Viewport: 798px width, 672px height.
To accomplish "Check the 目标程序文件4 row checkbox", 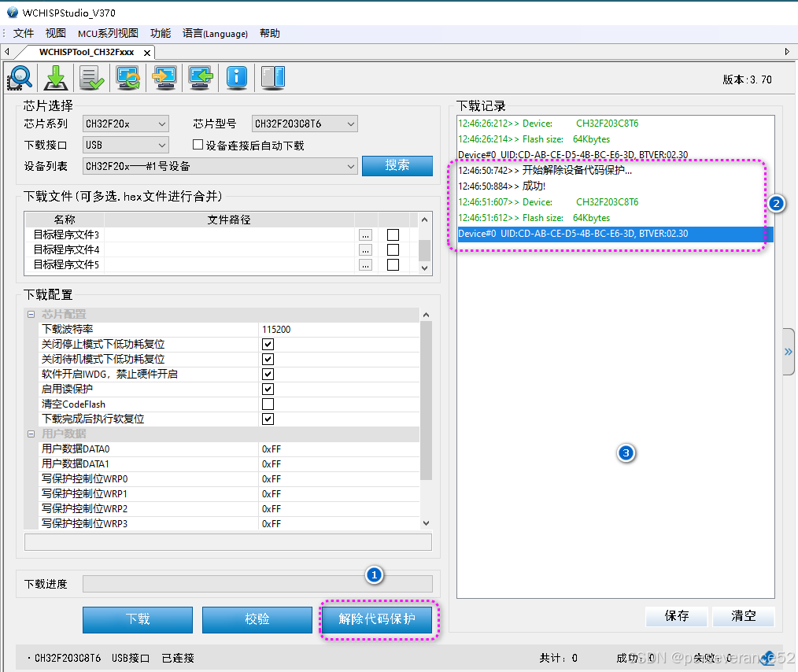I will pyautogui.click(x=393, y=249).
